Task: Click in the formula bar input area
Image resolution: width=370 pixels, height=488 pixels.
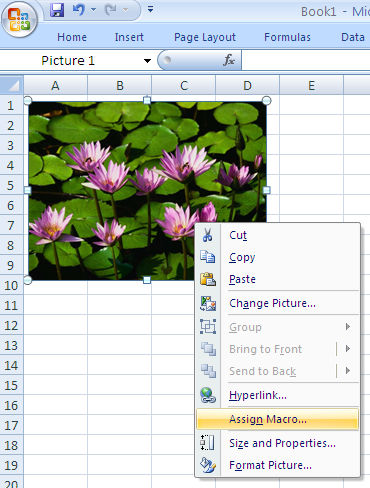Action: coord(306,60)
